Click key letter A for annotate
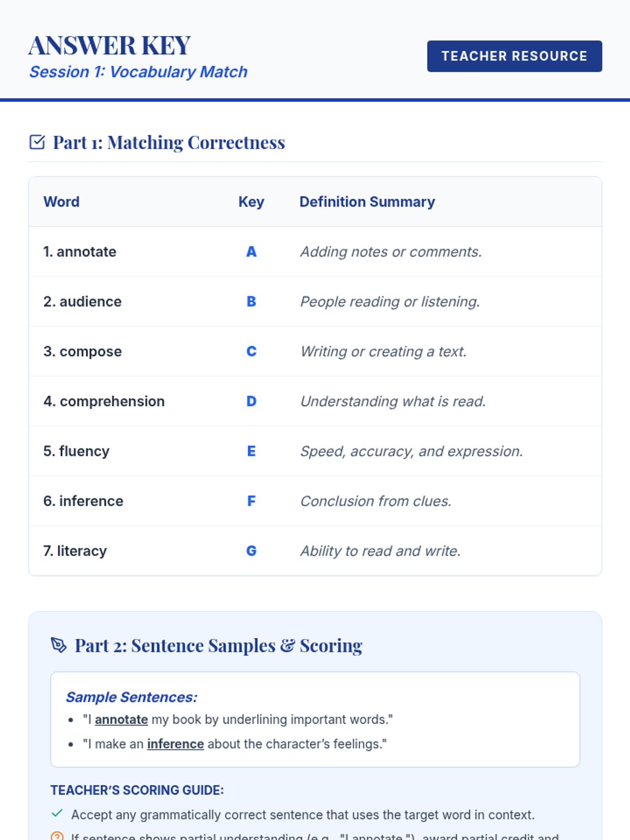630x840 pixels. coord(251,252)
